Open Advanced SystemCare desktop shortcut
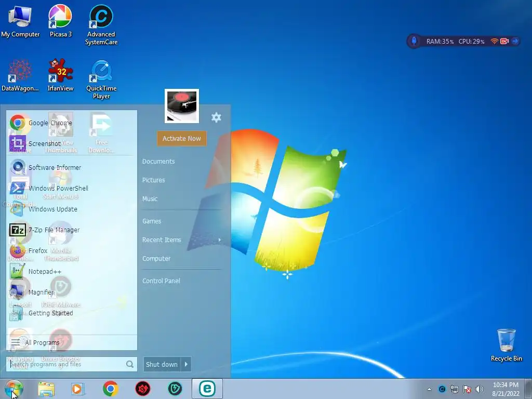The image size is (532, 399). point(101,25)
